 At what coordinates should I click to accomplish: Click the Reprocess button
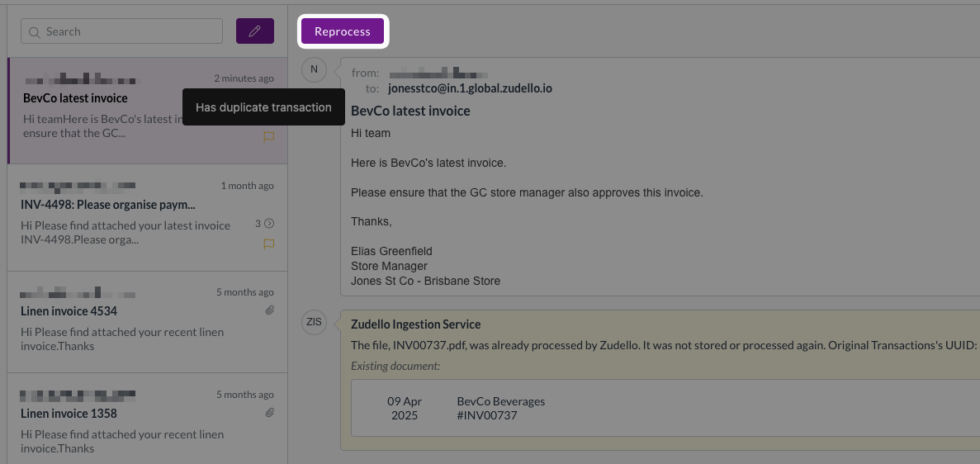click(343, 31)
